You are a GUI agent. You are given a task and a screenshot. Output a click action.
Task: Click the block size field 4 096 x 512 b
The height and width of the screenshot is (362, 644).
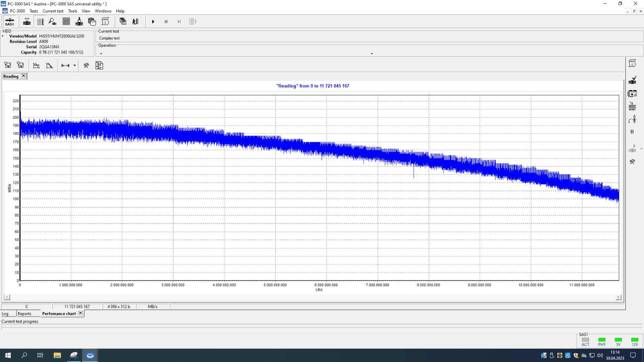tap(119, 306)
